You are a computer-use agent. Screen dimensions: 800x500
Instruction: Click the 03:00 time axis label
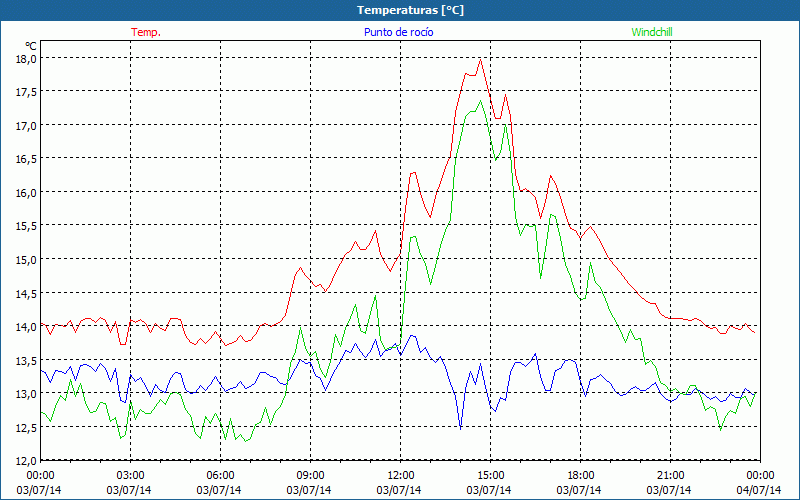click(x=131, y=475)
